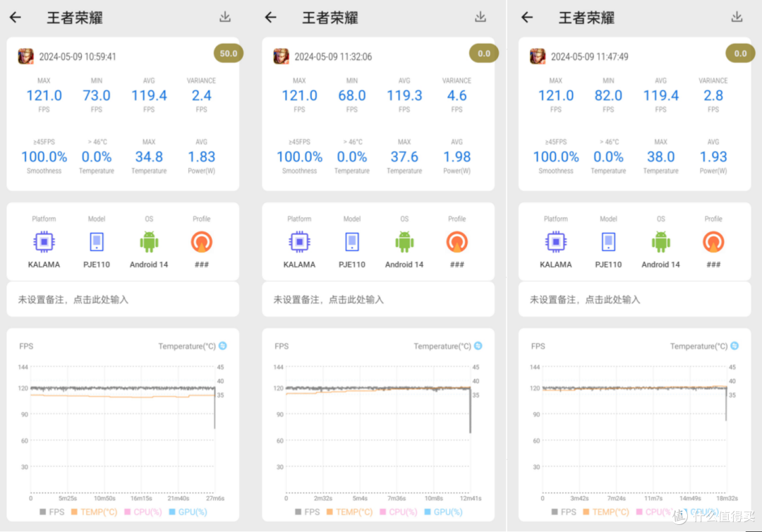
Task: Toggle CPU(%) series in 27m6s chart legend
Action: pos(143,512)
